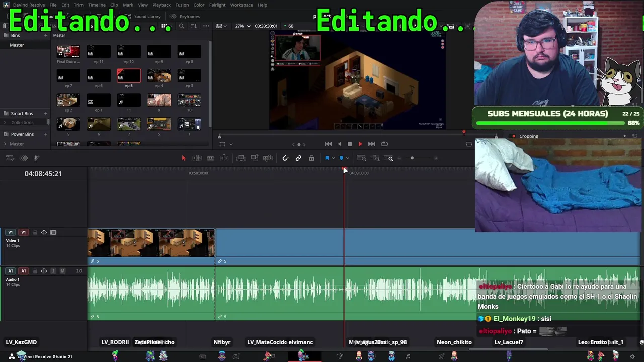Open the marker color dropdown arrow
This screenshot has width=644, height=362.
pyautogui.click(x=347, y=158)
